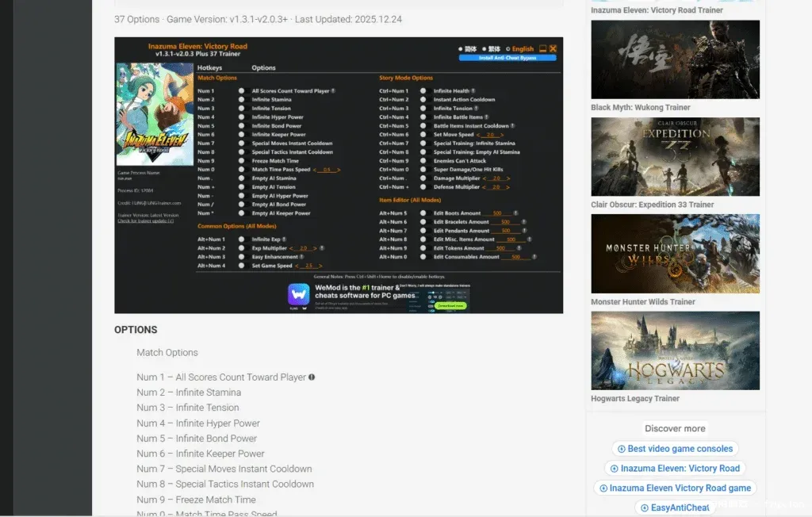Click the right arrow of Exp Multiplier

click(x=315, y=248)
